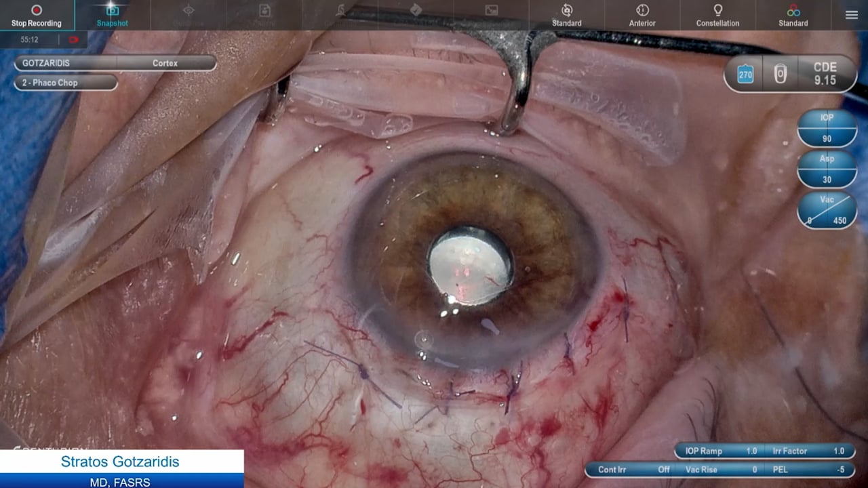
Task: Click the irrigation bottle icon near CDE
Action: 780,74
